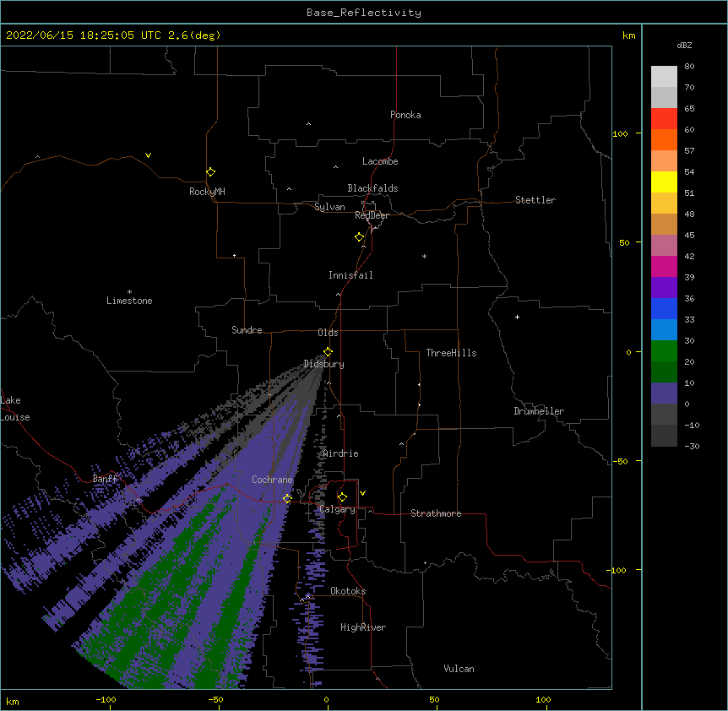Viewport: 728px width, 711px height.
Task: Click the ThreeHills label
Action: (x=451, y=353)
